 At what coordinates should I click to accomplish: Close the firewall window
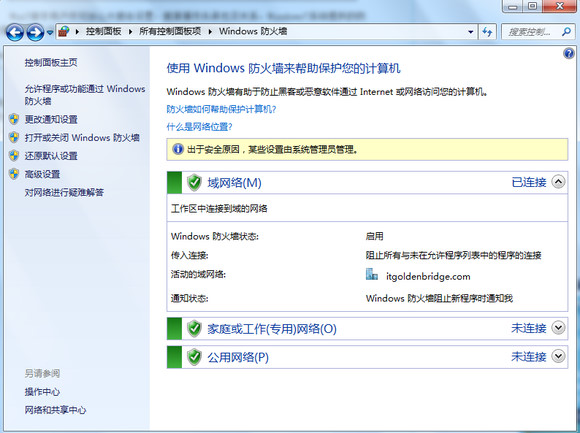(x=560, y=6)
